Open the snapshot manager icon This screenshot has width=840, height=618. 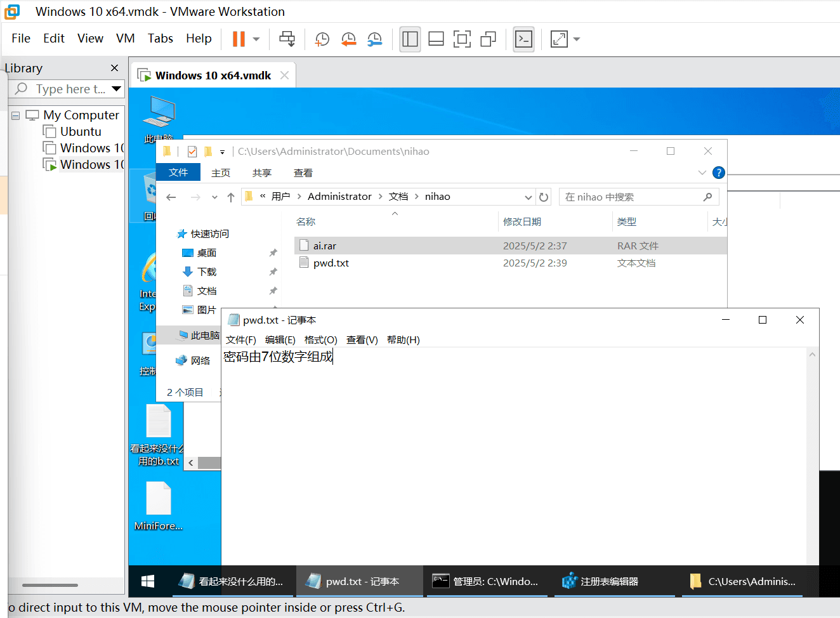[375, 39]
